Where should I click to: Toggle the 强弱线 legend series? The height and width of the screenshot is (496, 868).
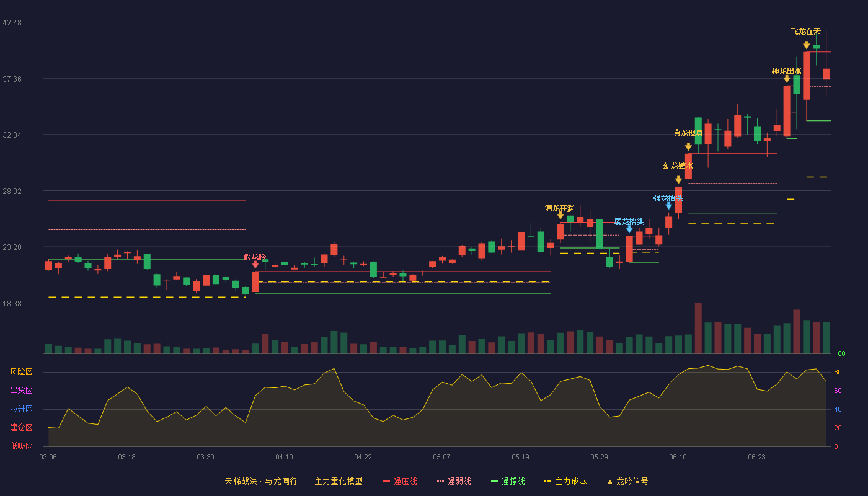click(x=454, y=481)
